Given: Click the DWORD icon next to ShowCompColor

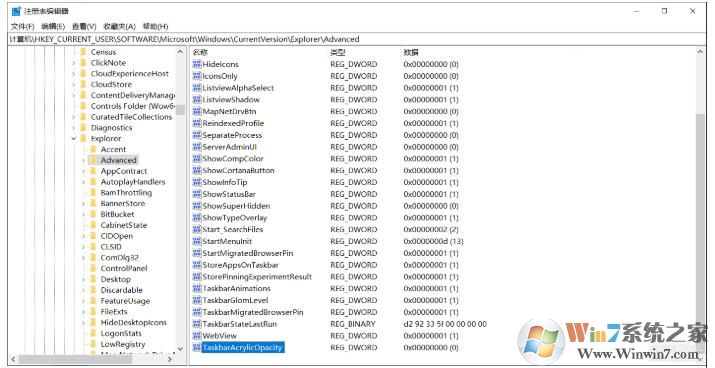Looking at the screenshot, I should pyautogui.click(x=197, y=159).
